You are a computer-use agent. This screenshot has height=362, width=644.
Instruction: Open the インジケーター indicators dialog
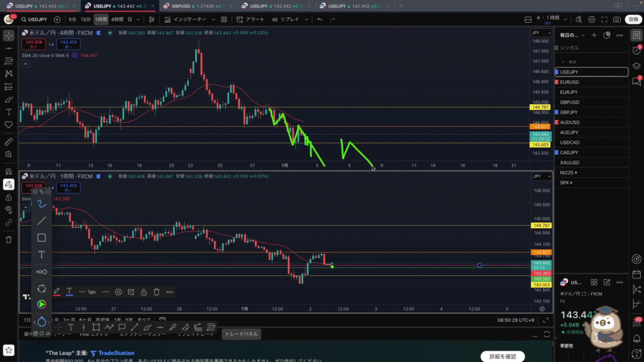point(186,19)
